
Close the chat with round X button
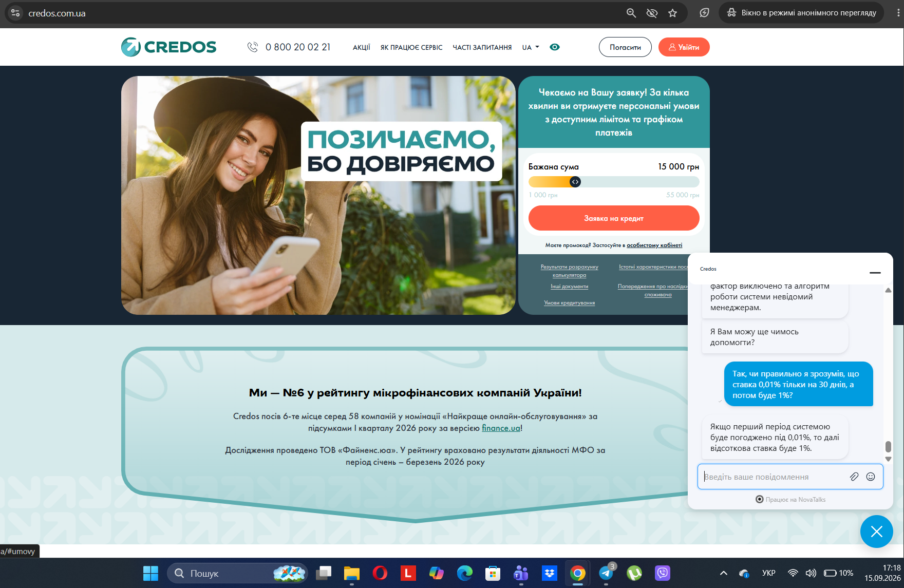[x=877, y=532]
